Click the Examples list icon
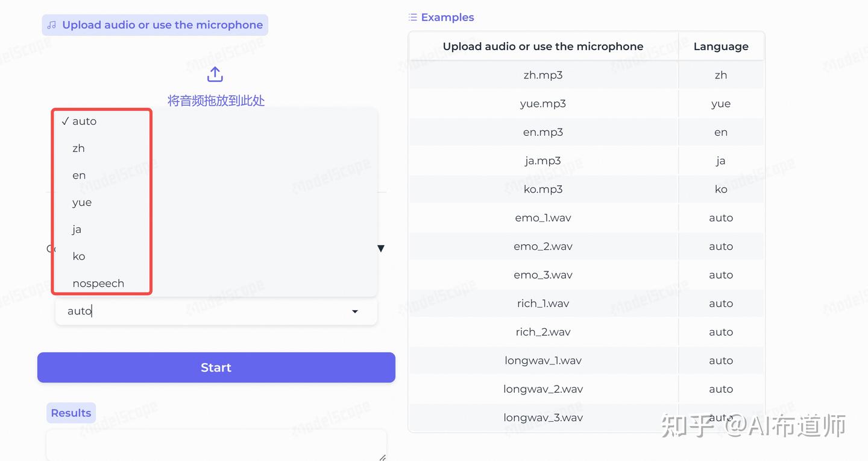 point(413,17)
